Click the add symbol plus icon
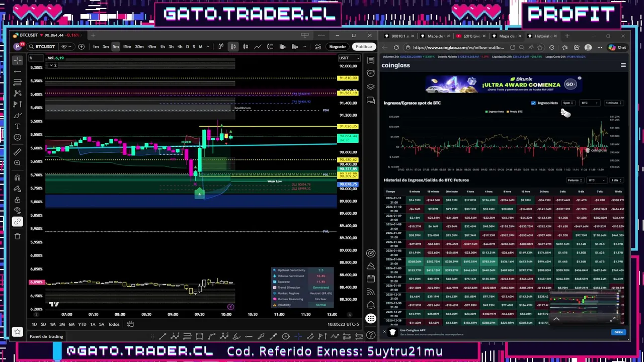This screenshot has width=644, height=362. coord(81,47)
